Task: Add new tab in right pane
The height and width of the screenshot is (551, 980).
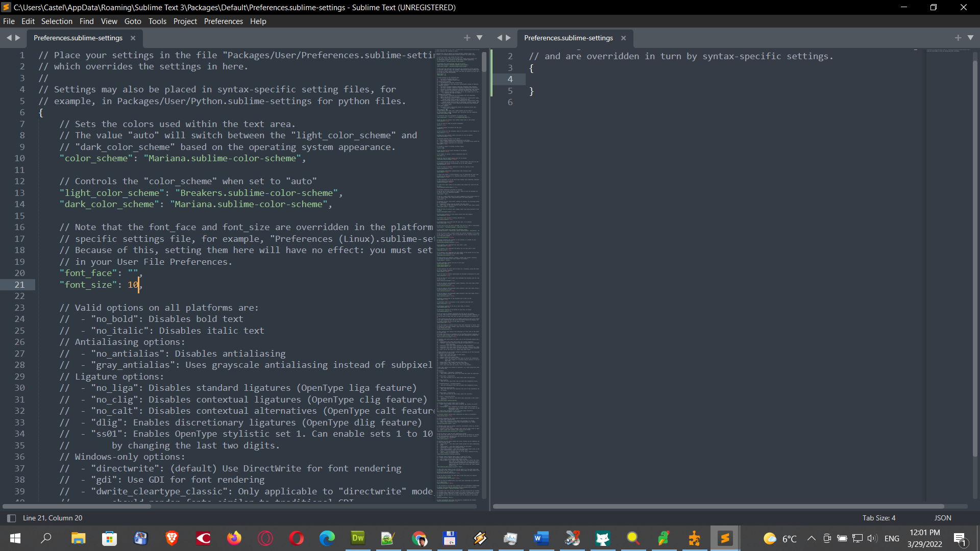Action: pos(958,38)
